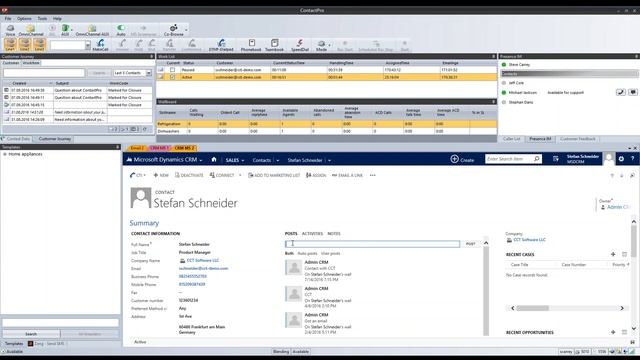Select the Line1 phone line button

[x=10, y=44]
